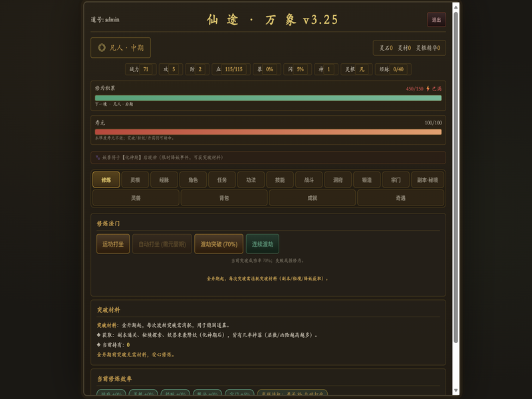Click the vertical scrollbar thumb
This screenshot has height=399, width=532.
456,178
